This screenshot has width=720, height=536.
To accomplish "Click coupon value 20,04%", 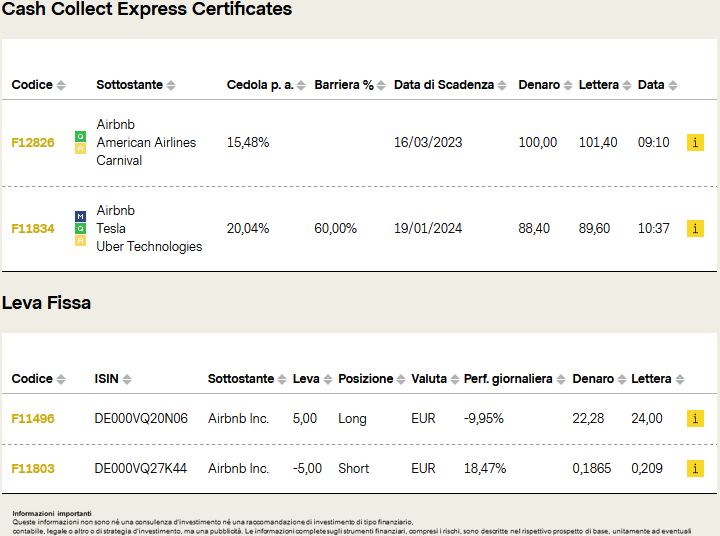I will click(x=248, y=228).
